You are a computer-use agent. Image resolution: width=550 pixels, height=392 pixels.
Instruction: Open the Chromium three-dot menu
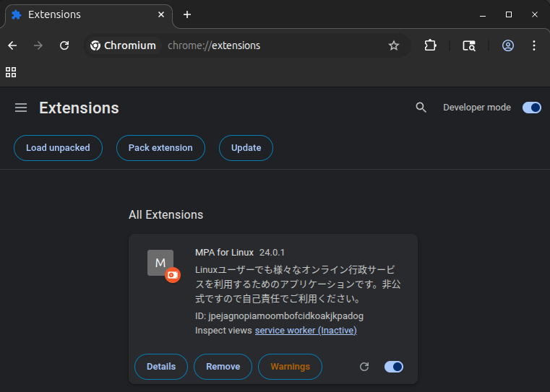click(534, 45)
